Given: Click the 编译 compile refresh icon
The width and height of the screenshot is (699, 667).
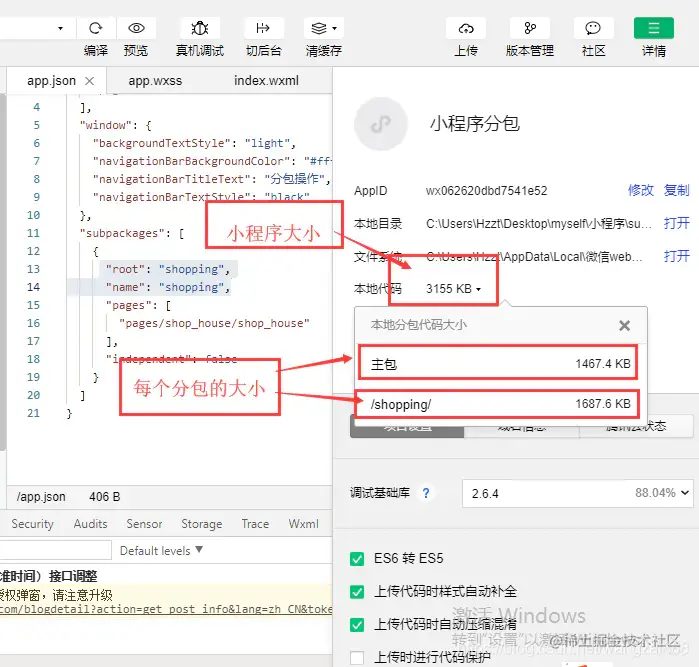Looking at the screenshot, I should (x=96, y=28).
